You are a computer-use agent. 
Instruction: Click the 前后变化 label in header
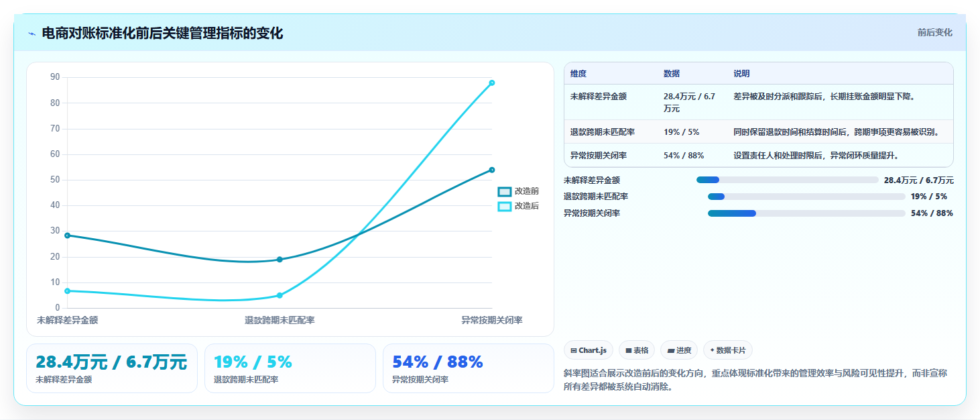934,32
